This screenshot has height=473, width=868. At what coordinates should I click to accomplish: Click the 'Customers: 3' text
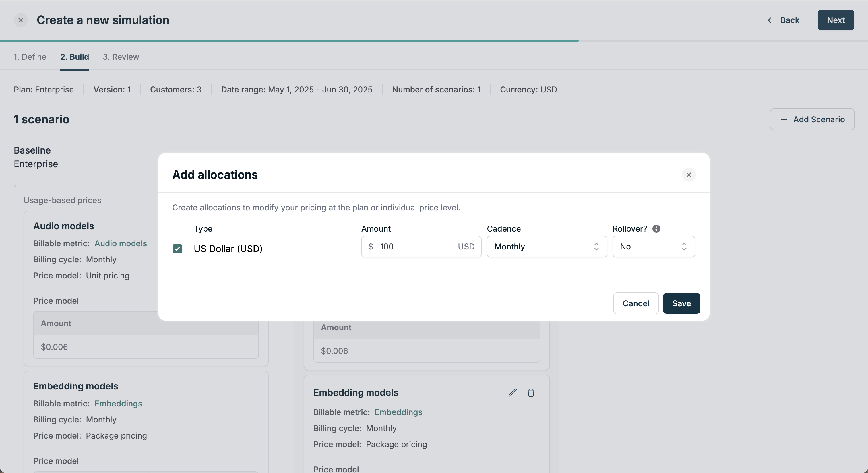point(176,90)
